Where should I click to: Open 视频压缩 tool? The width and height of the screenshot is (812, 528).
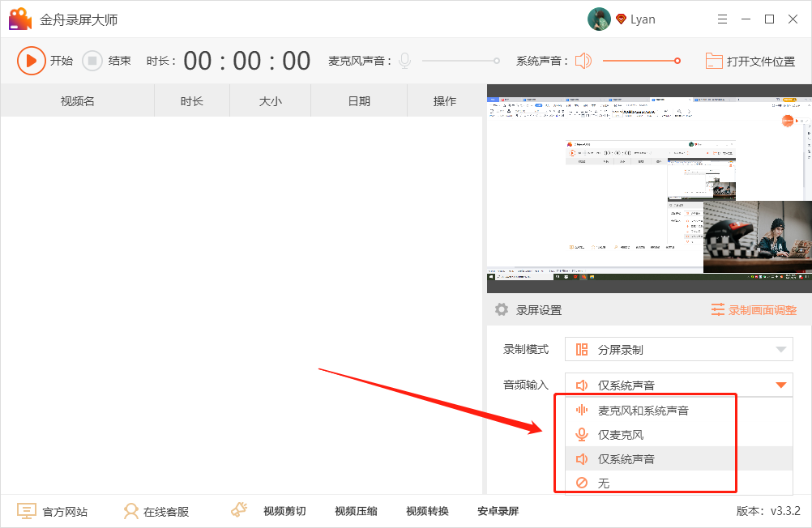[356, 512]
